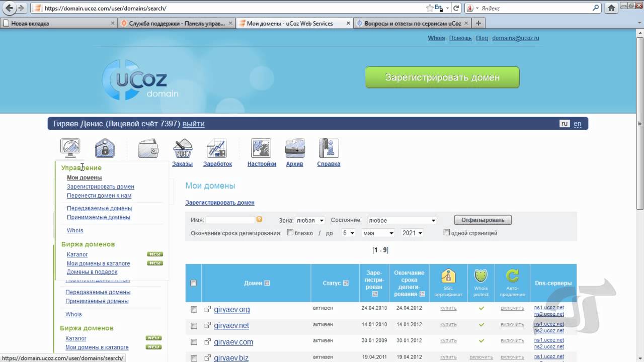
Task: Enable the близко checkbox
Action: point(290,232)
